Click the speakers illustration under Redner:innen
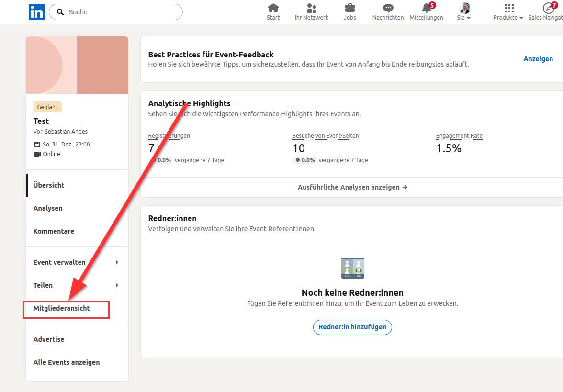563x392 pixels. point(352,268)
